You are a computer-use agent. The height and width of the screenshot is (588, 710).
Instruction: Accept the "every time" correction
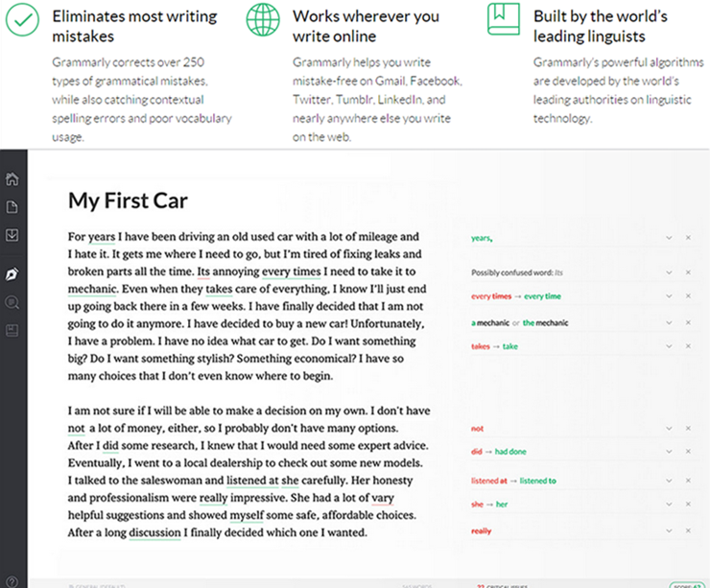(542, 296)
